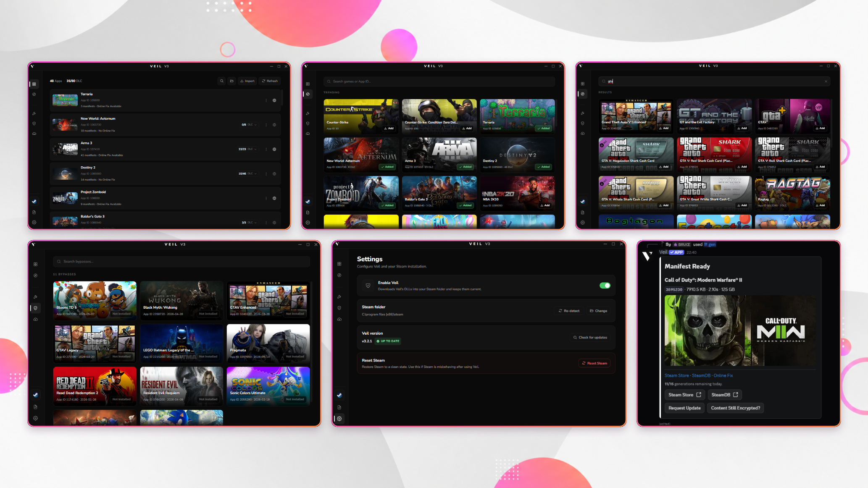Click the SteamDB button with external-link icon
868x488 pixels.
tap(725, 395)
